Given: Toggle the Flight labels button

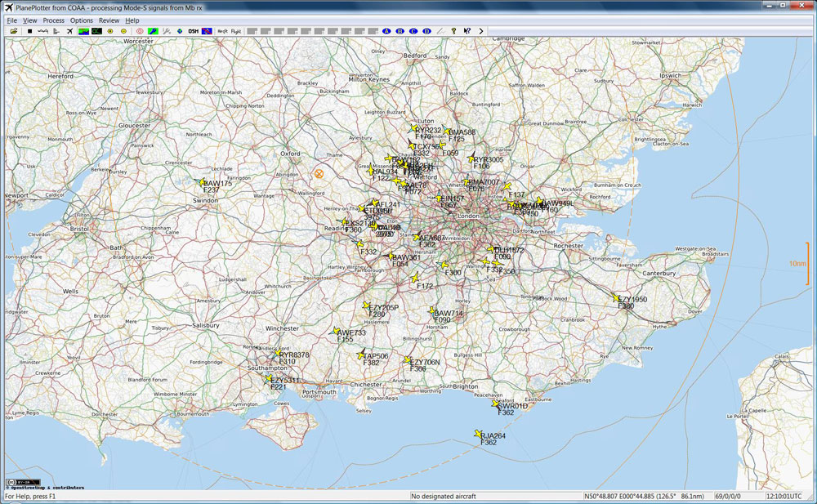Looking at the screenshot, I should coord(236,31).
